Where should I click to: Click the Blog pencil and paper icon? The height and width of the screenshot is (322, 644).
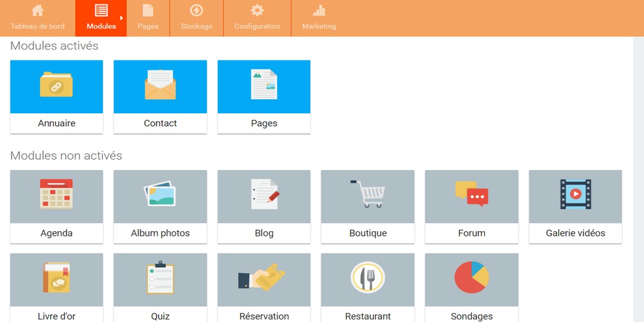point(265,194)
